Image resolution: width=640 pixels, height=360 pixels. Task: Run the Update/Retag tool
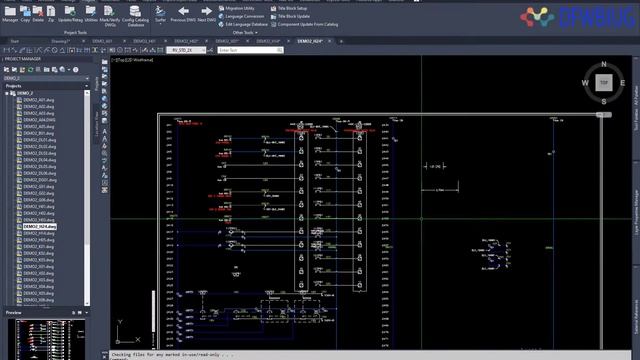(x=70, y=14)
